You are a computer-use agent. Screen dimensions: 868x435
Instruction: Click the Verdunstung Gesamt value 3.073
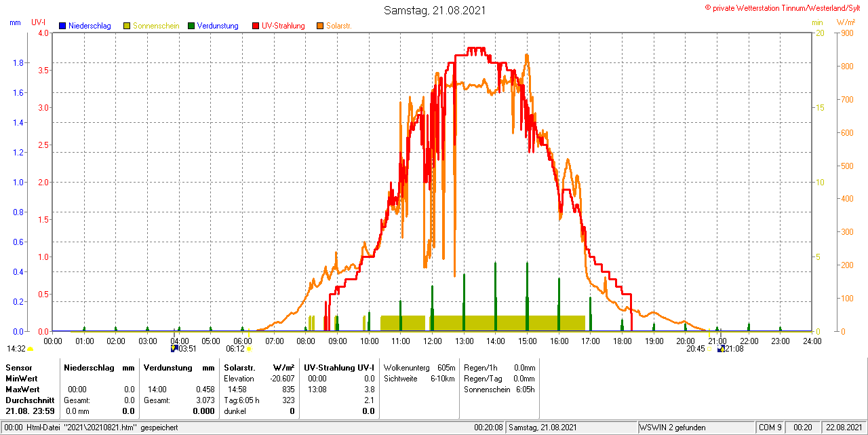205,400
